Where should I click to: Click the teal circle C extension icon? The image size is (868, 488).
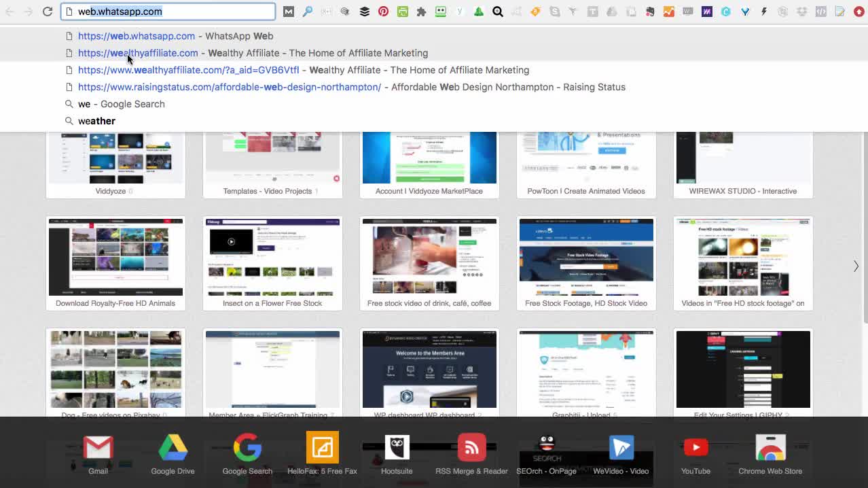pyautogui.click(x=726, y=12)
